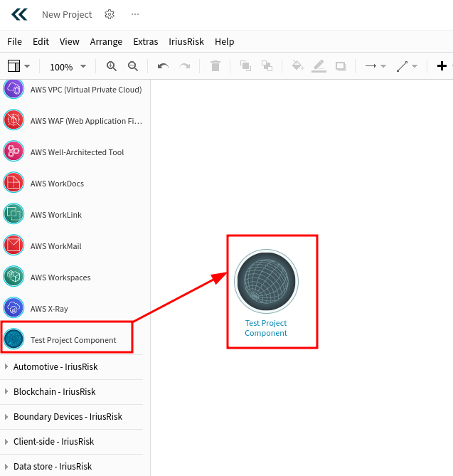Select the AWS X-Ray icon
The image size is (453, 476).
(14, 307)
